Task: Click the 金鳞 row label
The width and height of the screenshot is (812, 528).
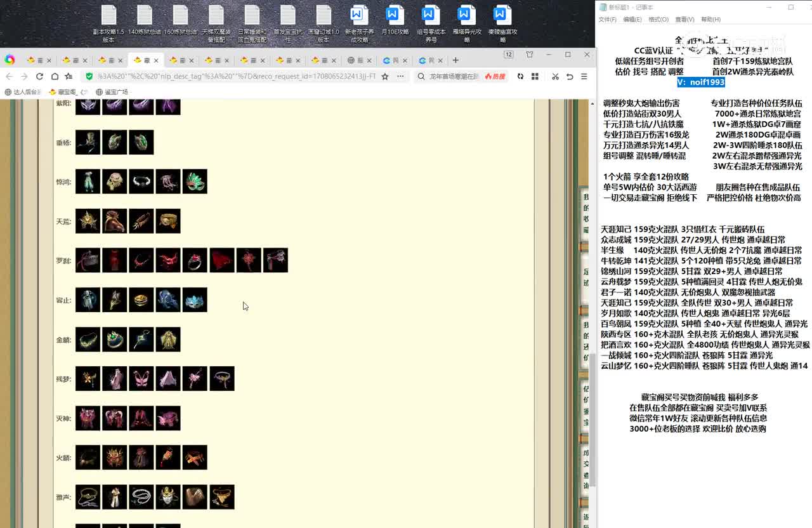Action: click(63, 340)
